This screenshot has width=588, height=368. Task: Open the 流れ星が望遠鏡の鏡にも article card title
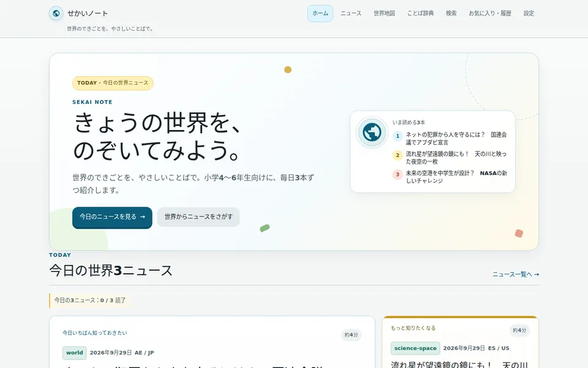coord(459,364)
